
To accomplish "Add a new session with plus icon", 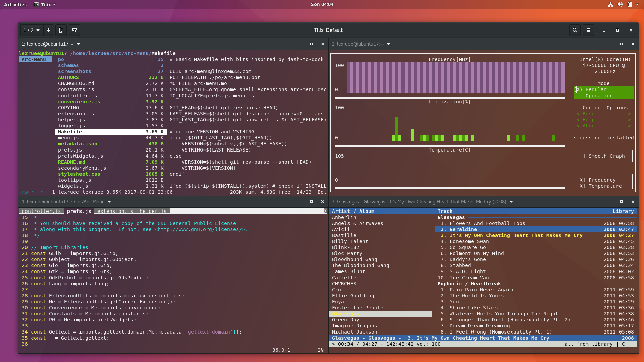I will coord(48,30).
